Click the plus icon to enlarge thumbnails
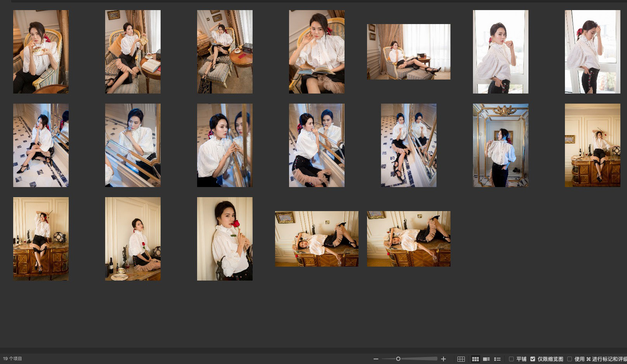Screen dimensions: 627x364 (x=443, y=359)
